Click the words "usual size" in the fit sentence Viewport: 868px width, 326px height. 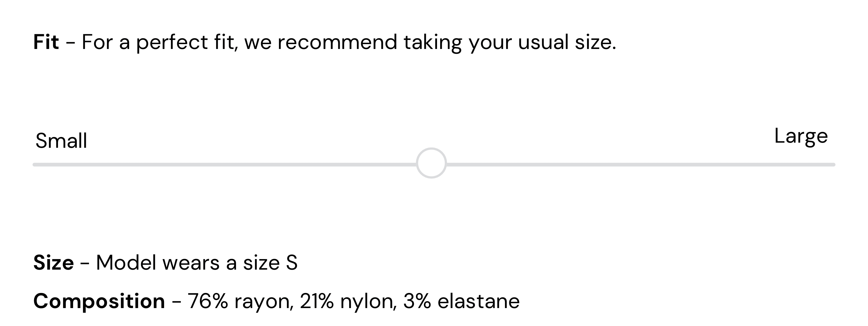[x=567, y=42]
